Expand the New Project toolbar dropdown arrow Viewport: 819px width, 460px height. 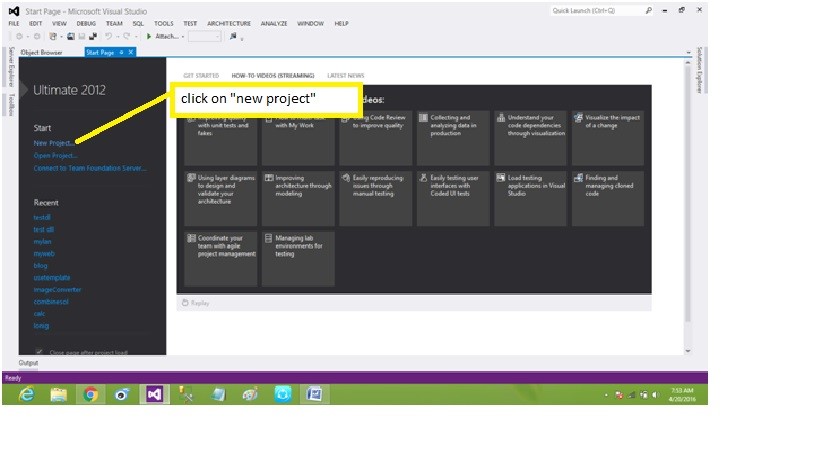[x=61, y=37]
